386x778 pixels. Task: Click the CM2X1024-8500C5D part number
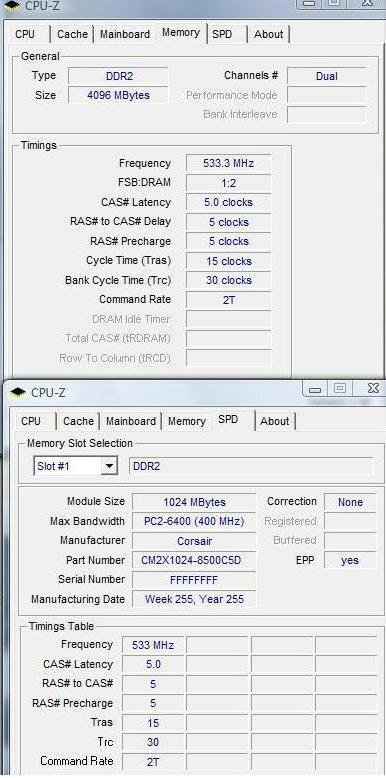(x=194, y=561)
